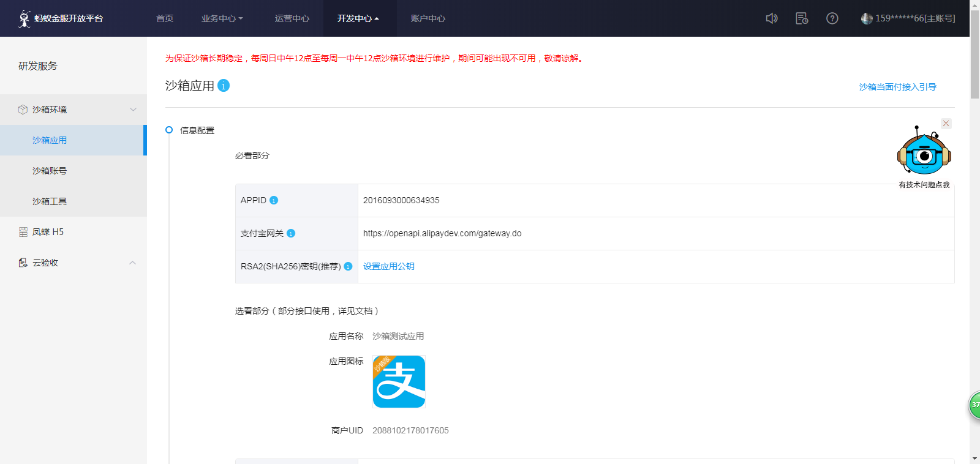The width and height of the screenshot is (980, 464).
Task: Expand the 云验收 menu chevron
Action: pyautogui.click(x=133, y=263)
